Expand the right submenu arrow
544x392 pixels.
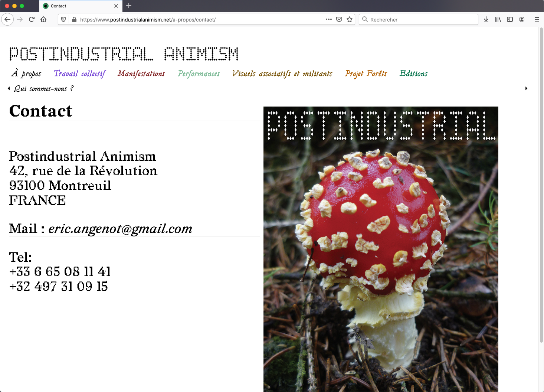click(x=526, y=88)
